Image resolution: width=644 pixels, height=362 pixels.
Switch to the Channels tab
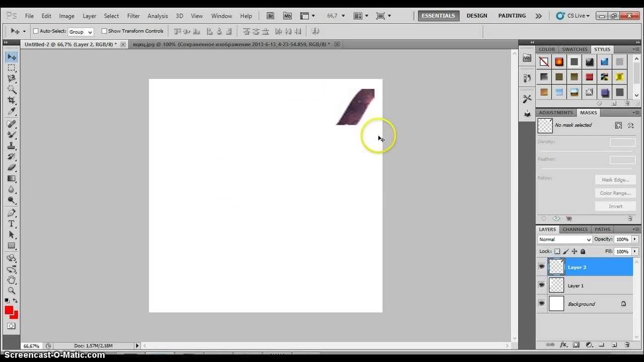[x=575, y=229]
